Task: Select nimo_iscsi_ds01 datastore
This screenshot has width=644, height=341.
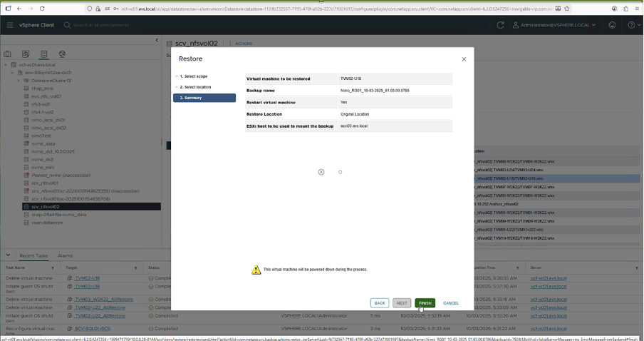Action: pyautogui.click(x=48, y=120)
